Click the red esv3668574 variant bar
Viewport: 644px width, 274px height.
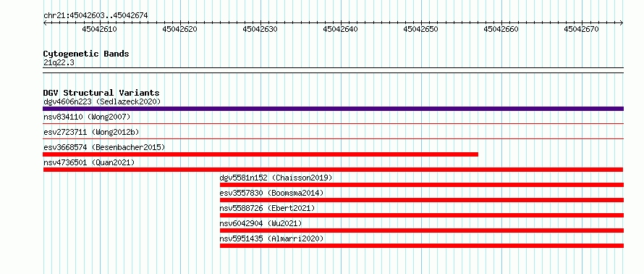260,154
